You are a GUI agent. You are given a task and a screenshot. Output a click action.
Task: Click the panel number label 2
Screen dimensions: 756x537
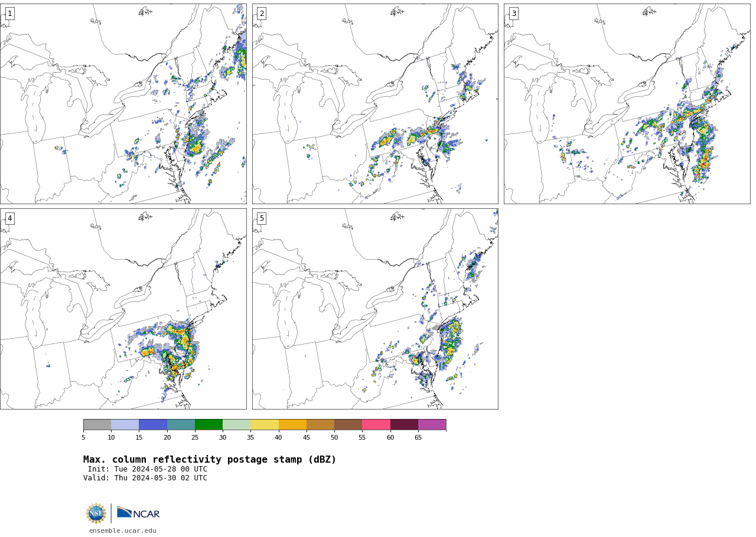(262, 14)
